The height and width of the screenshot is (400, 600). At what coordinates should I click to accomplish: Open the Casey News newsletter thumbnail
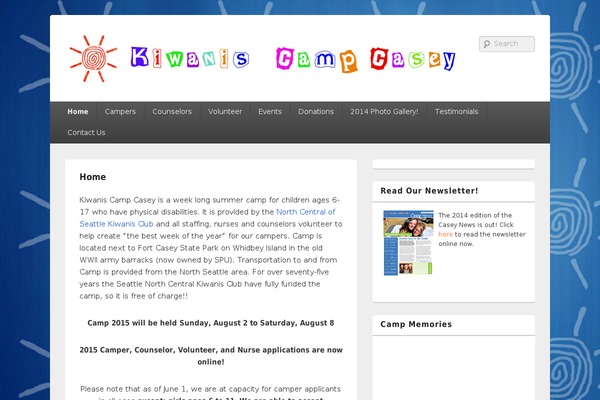click(408, 242)
